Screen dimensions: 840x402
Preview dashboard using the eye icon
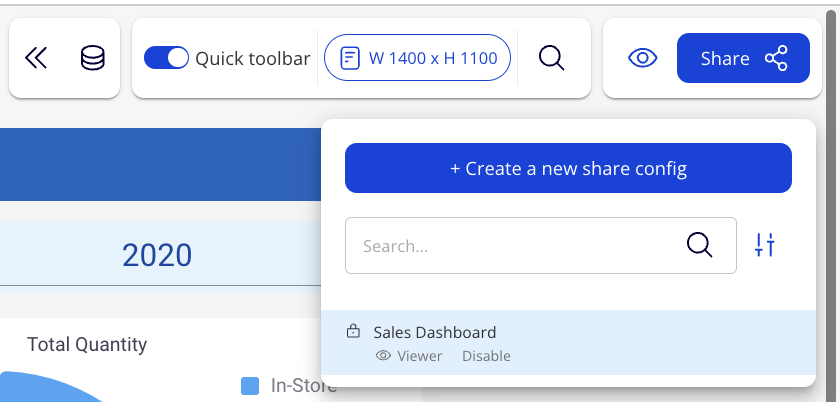pyautogui.click(x=642, y=58)
